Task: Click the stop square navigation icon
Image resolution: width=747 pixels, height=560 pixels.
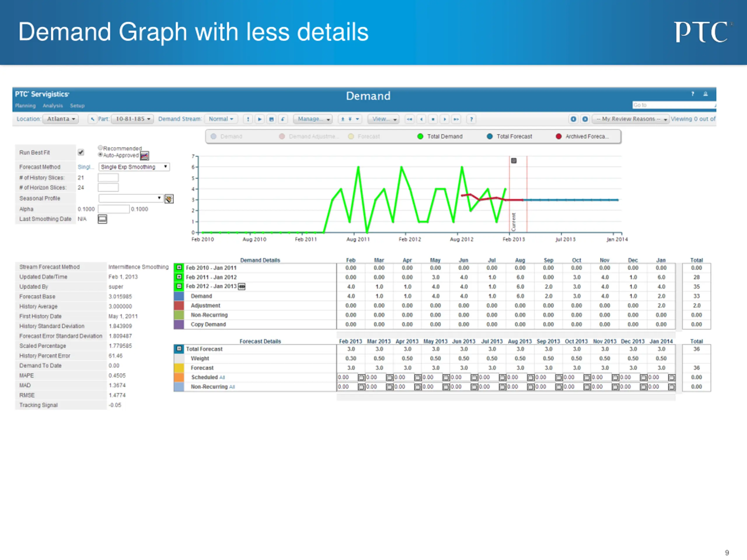Action: 433,119
